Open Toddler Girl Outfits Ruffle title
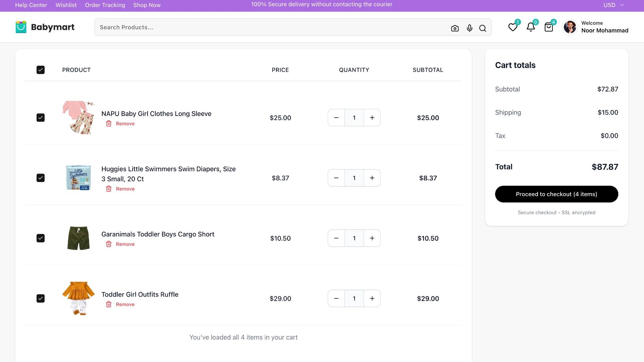644x362 pixels. 140,295
